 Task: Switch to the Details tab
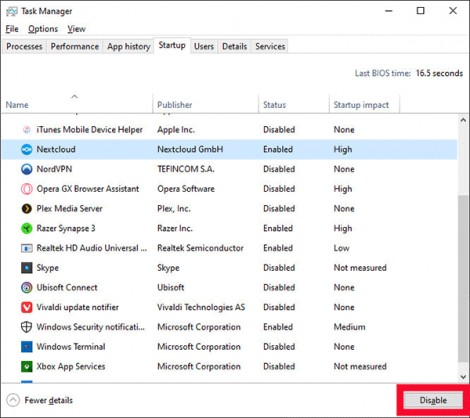pos(234,46)
